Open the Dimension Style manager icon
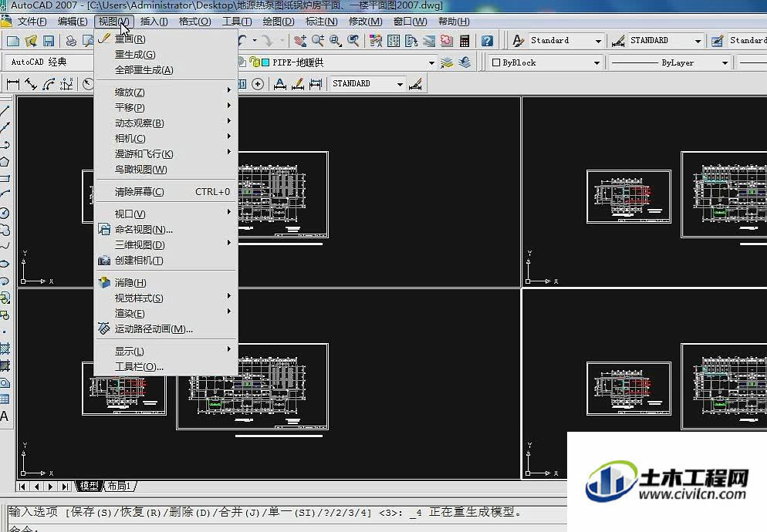 click(x=618, y=41)
